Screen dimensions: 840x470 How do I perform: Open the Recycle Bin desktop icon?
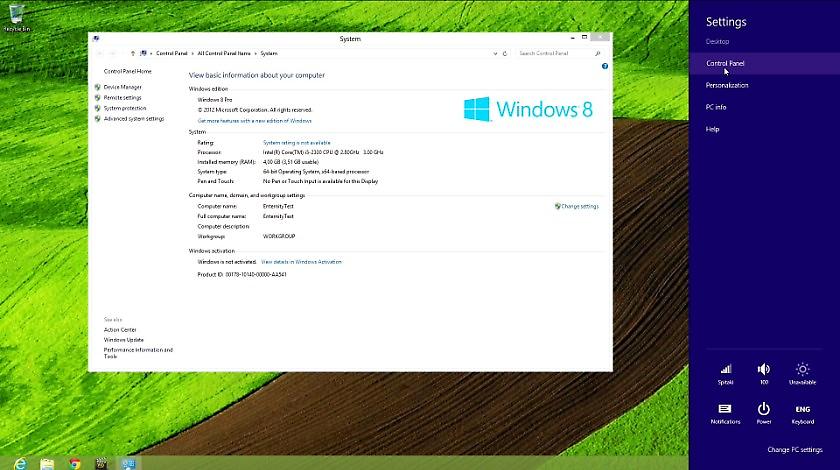(x=17, y=17)
